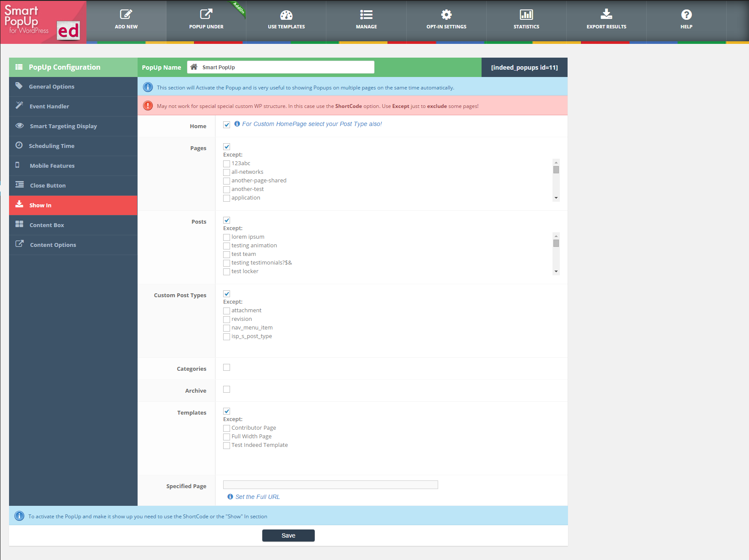
Task: Open the Help question mark icon
Action: pyautogui.click(x=686, y=15)
